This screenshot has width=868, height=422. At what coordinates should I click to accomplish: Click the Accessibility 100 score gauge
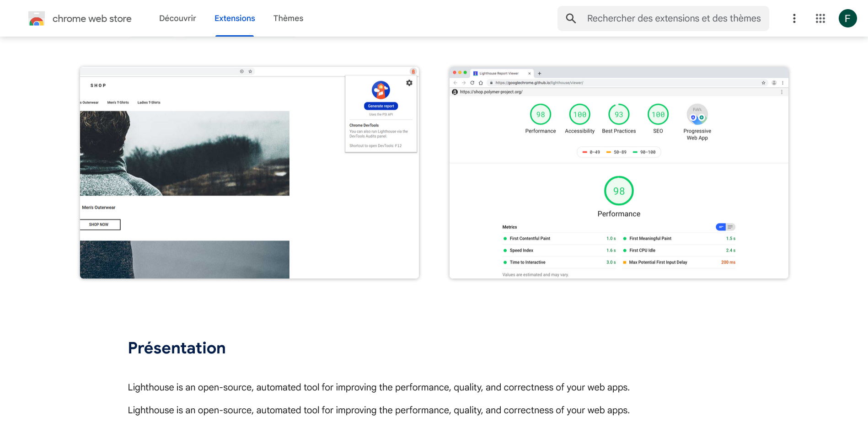point(579,114)
